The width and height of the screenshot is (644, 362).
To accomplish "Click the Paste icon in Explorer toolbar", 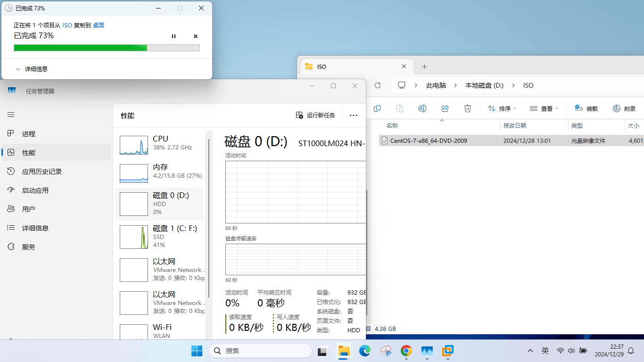I will point(400,108).
